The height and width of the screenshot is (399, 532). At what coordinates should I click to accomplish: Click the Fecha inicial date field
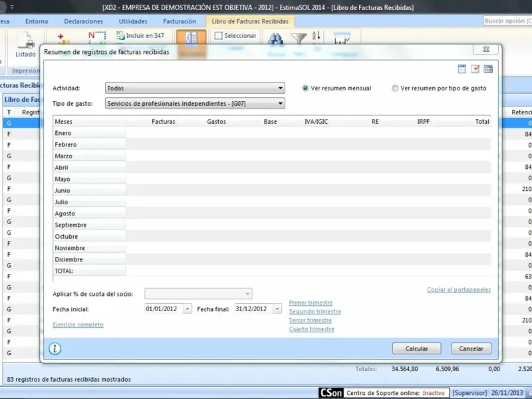[164, 309]
